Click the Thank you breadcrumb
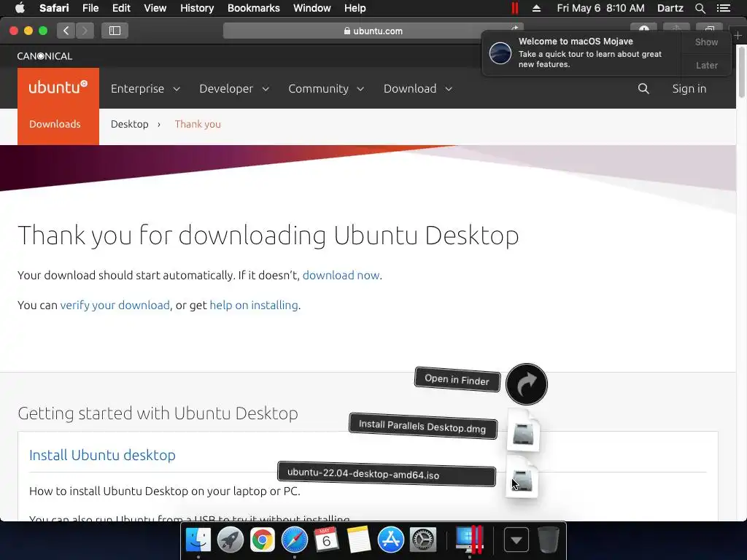Screen dimensions: 747x560 tap(198, 124)
